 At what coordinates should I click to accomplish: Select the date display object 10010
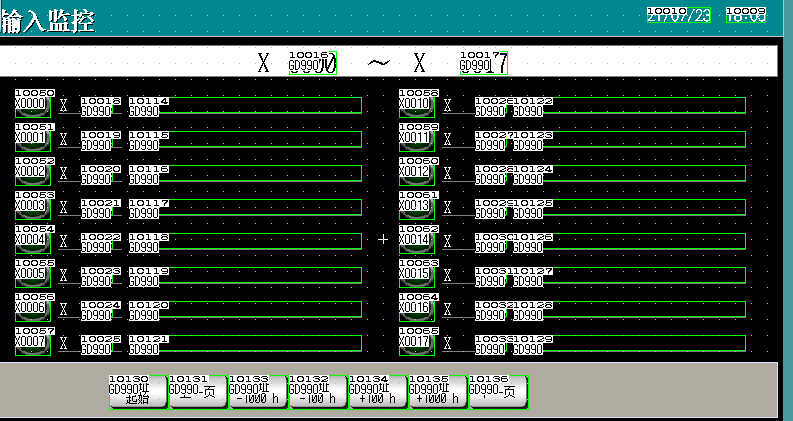tap(679, 14)
